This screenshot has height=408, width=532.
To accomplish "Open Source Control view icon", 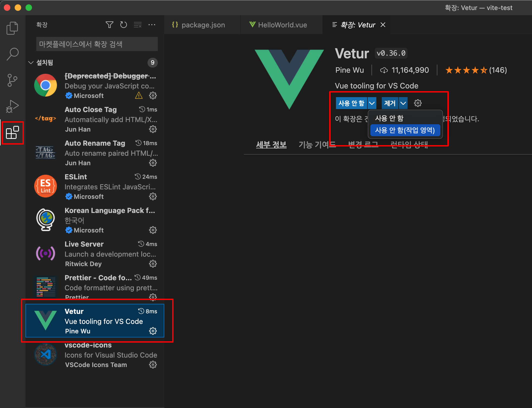I will (x=12, y=80).
